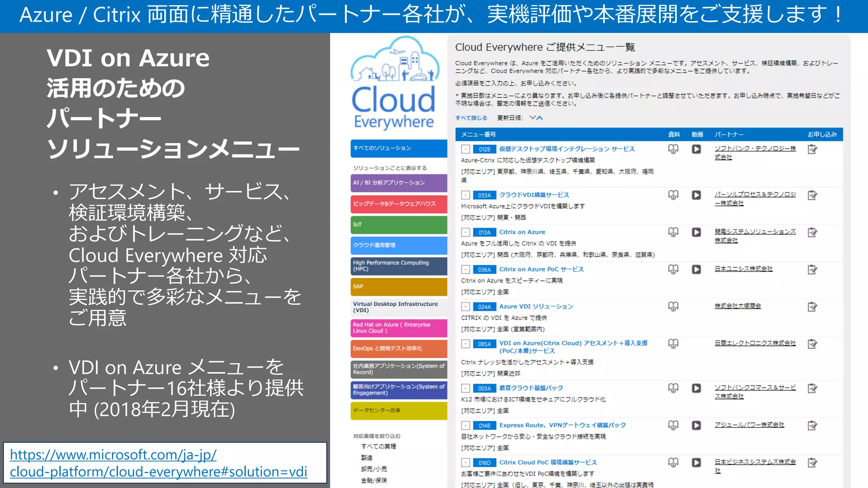Screen dimensions: 868x488
Task: Select DevOps と開発テスト効率化 category
Action: tap(399, 349)
